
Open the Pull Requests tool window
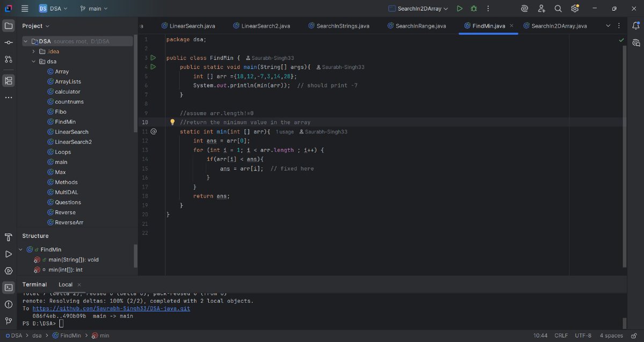tap(9, 59)
